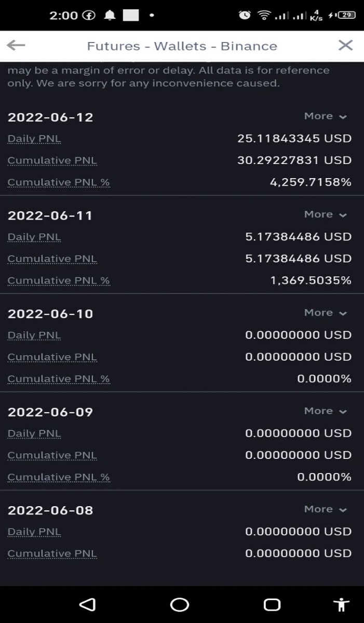The width and height of the screenshot is (364, 623).
Task: Close the Futures Wallets page
Action: (x=345, y=45)
